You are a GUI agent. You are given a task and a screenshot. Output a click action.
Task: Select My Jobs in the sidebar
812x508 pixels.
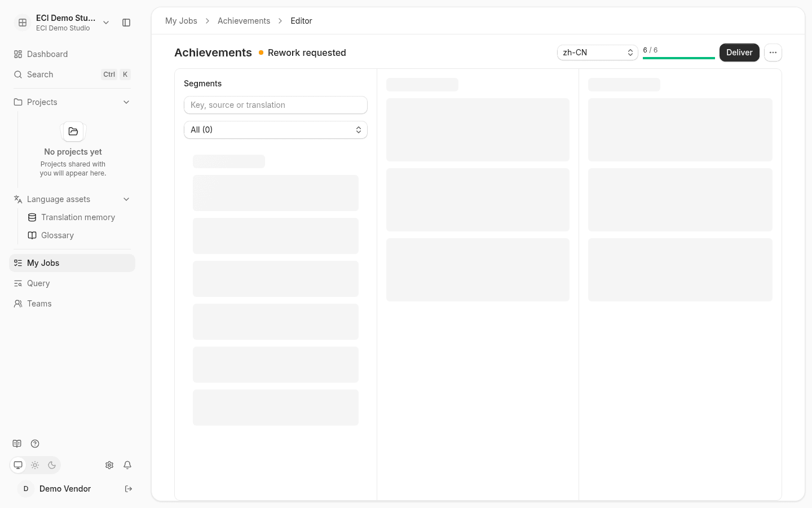pyautogui.click(x=72, y=263)
